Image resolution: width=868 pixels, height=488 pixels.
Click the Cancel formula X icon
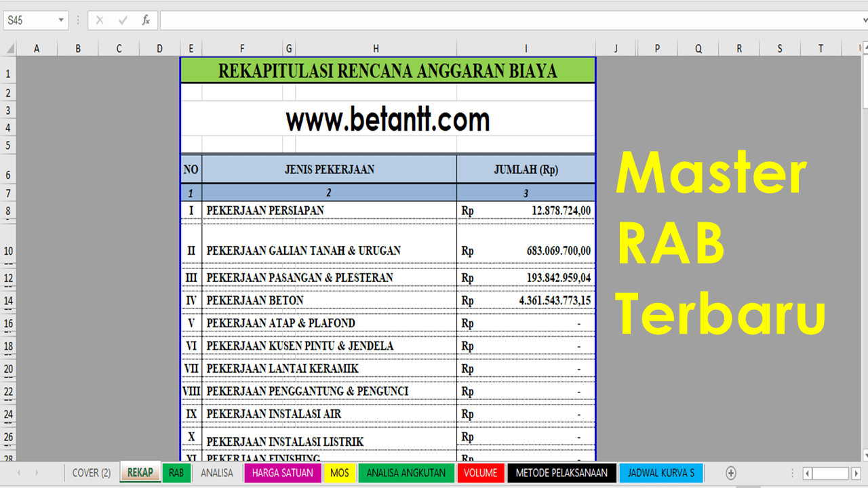click(x=100, y=20)
